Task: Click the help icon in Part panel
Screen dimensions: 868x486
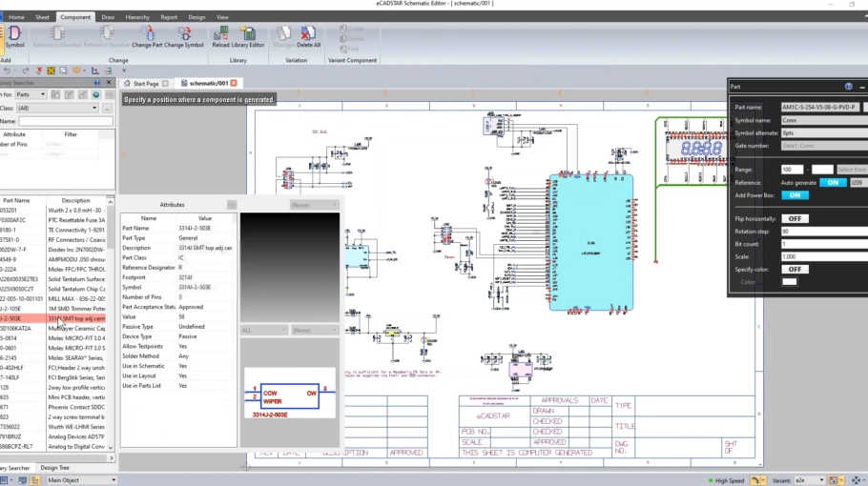Action: (x=848, y=87)
